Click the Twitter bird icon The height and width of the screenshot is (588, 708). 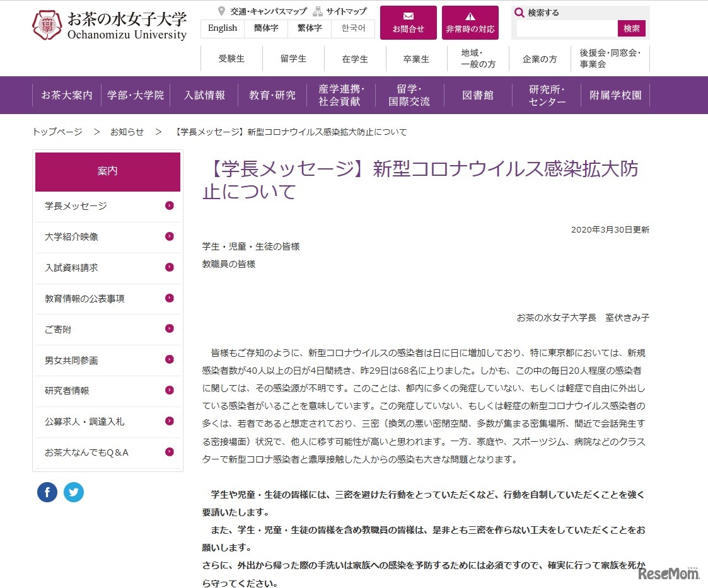coord(74,492)
